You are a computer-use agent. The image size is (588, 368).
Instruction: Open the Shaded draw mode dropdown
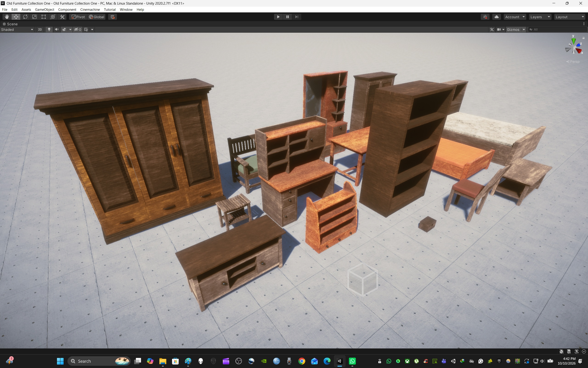click(x=17, y=29)
